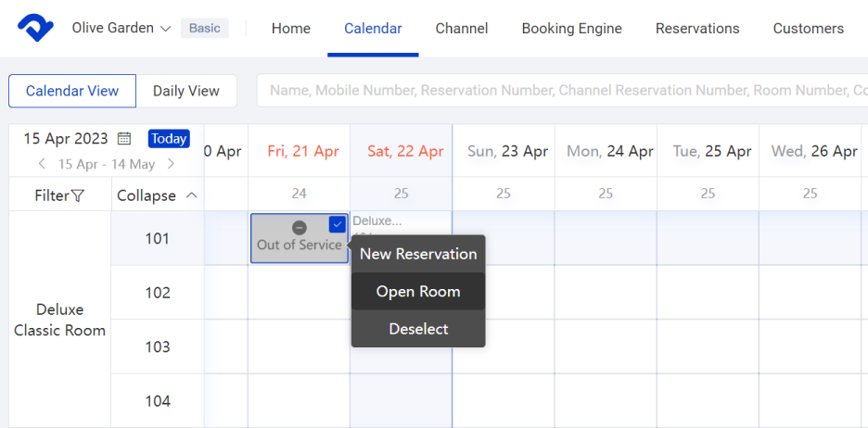Choose New Reservation from context menu
The height and width of the screenshot is (428, 868).
[418, 254]
